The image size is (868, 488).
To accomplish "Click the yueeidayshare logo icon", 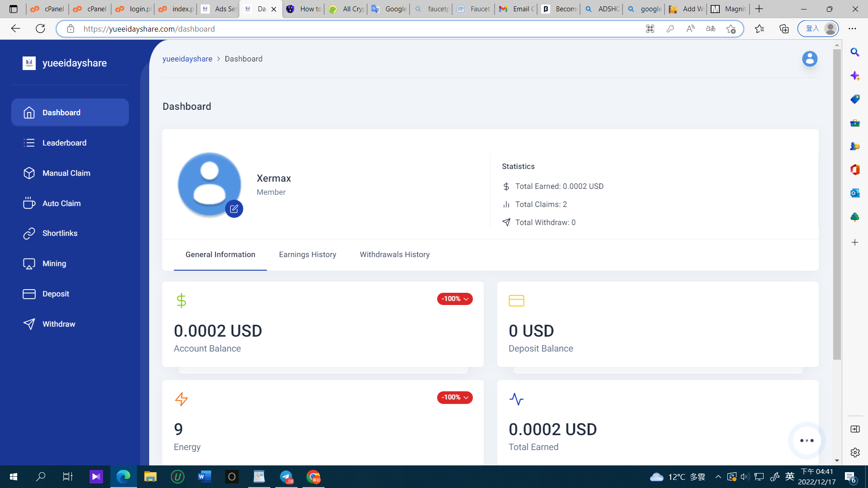I will coord(29,63).
